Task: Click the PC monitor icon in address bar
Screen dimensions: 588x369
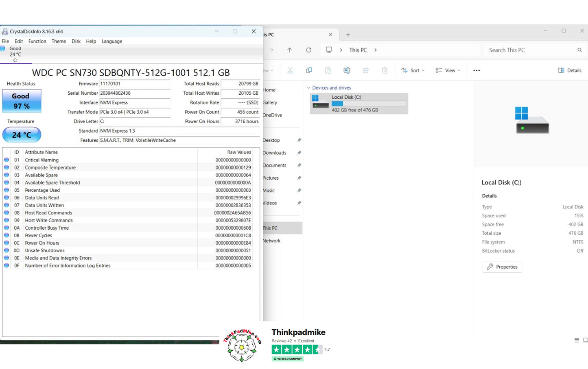Action: [x=329, y=50]
